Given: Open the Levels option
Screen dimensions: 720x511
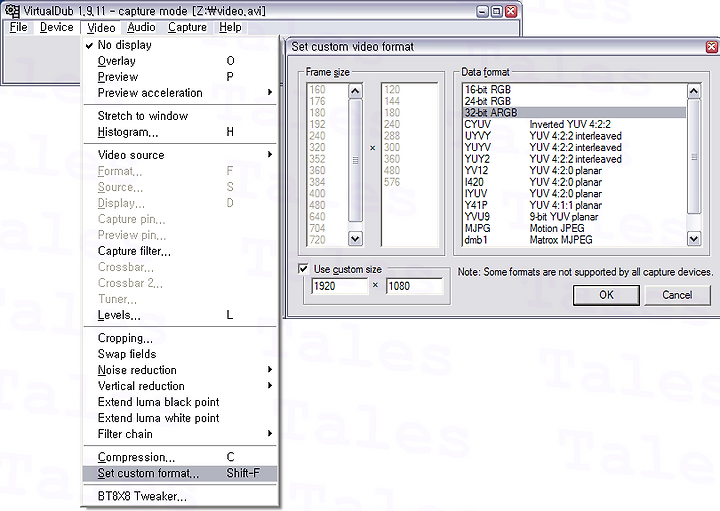Looking at the screenshot, I should [x=180, y=315].
